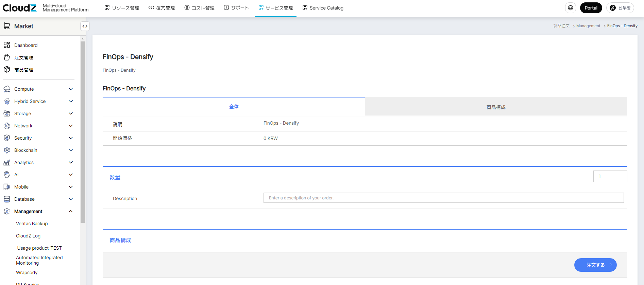Open Usage product_TEST link

(39, 248)
